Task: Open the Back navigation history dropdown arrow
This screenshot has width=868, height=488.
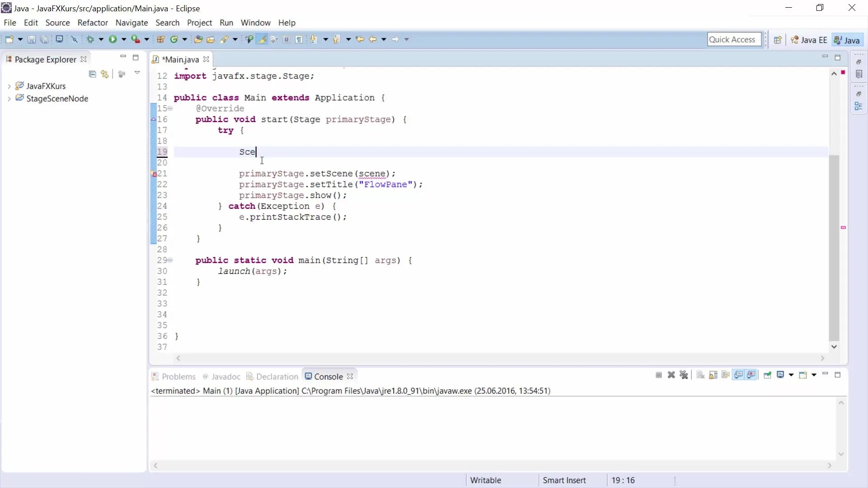Action: point(384,39)
